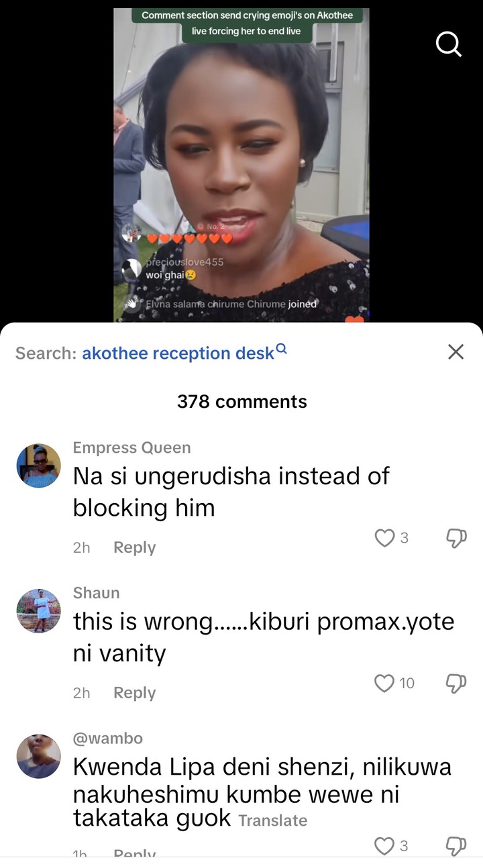Tap thumbs-down on Shaun's comment
Image resolution: width=483 pixels, height=868 pixels.
click(456, 684)
